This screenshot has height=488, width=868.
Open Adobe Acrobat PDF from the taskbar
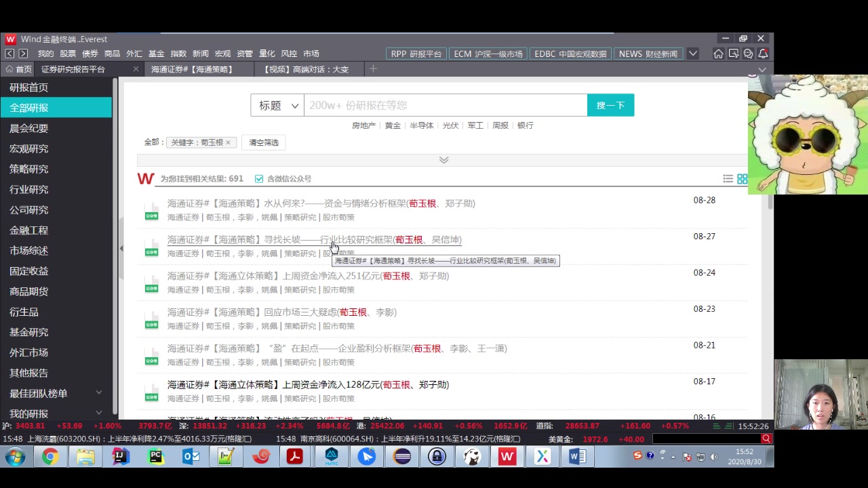pyautogui.click(x=294, y=457)
